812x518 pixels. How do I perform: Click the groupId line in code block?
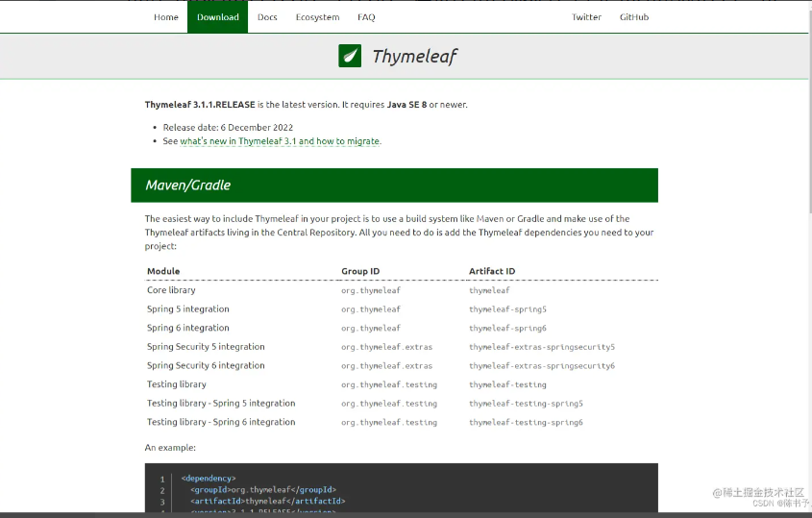coord(263,489)
